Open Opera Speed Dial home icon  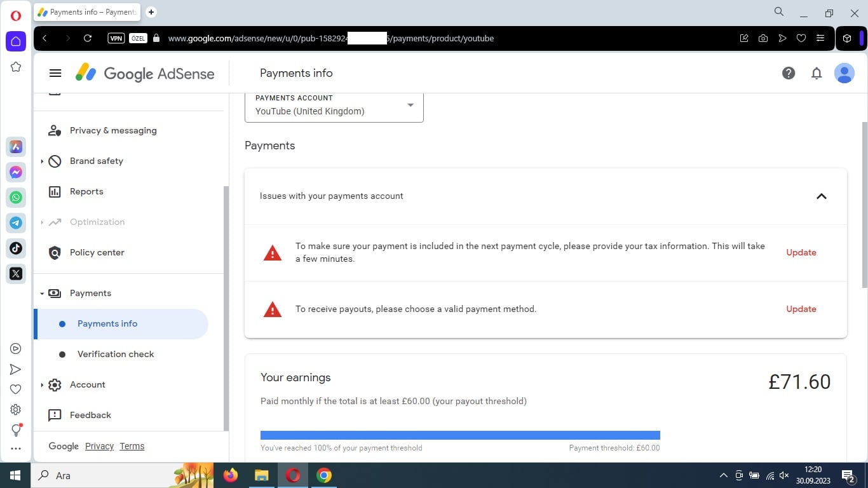click(x=16, y=41)
